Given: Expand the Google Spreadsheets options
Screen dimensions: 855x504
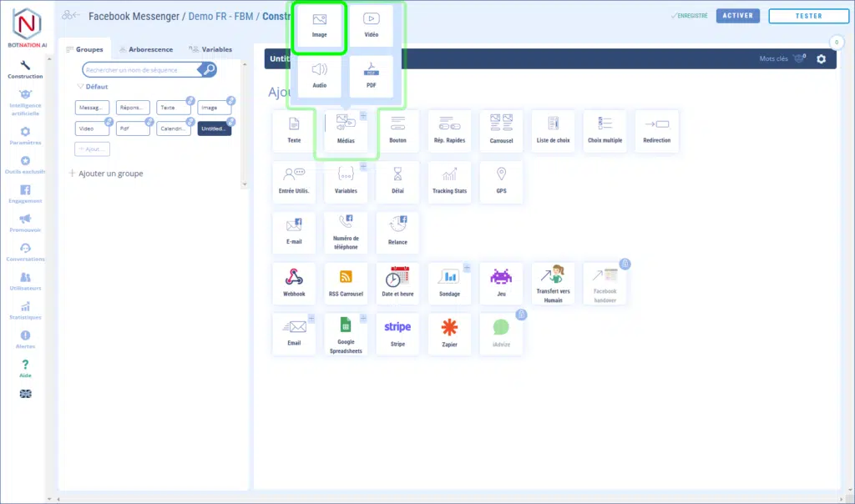Looking at the screenshot, I should tap(363, 319).
